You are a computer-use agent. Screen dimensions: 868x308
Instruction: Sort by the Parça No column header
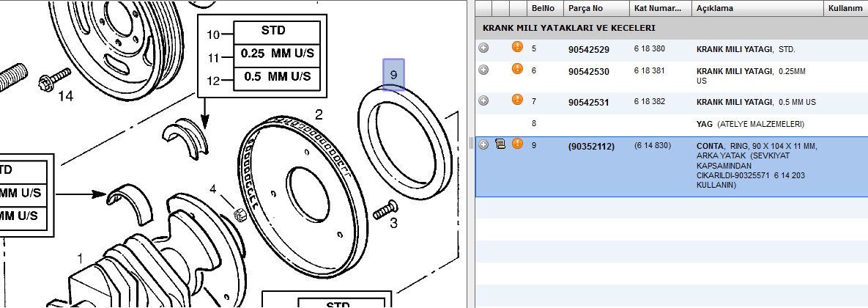tap(597, 8)
